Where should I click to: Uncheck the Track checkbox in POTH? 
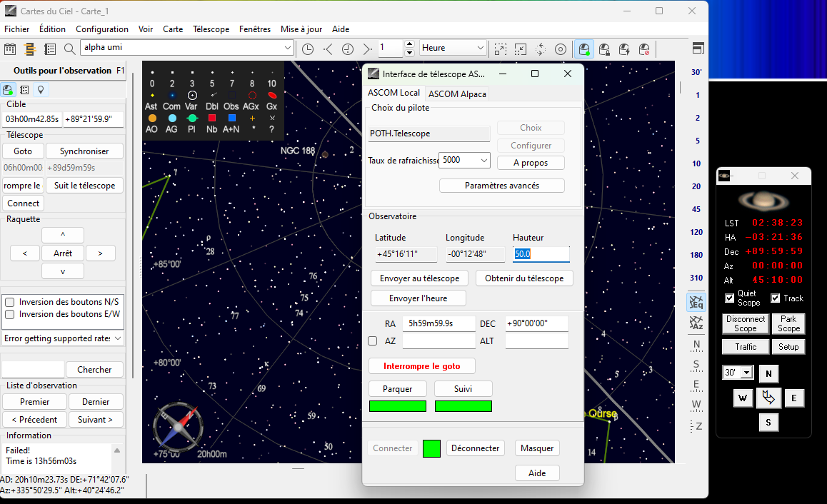[776, 298]
